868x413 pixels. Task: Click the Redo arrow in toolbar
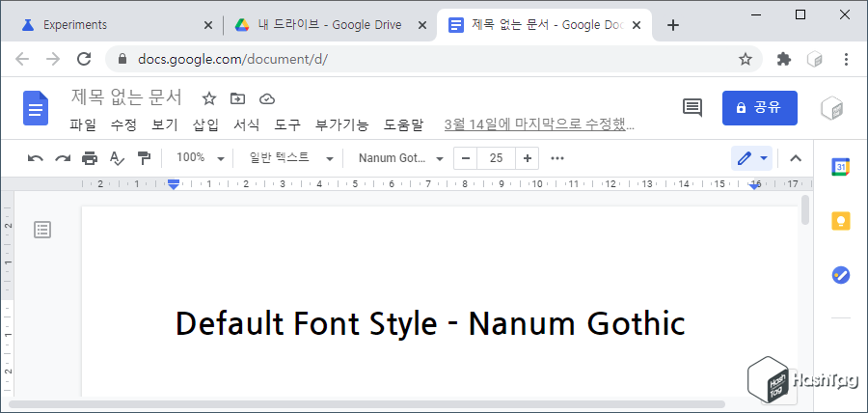click(63, 158)
